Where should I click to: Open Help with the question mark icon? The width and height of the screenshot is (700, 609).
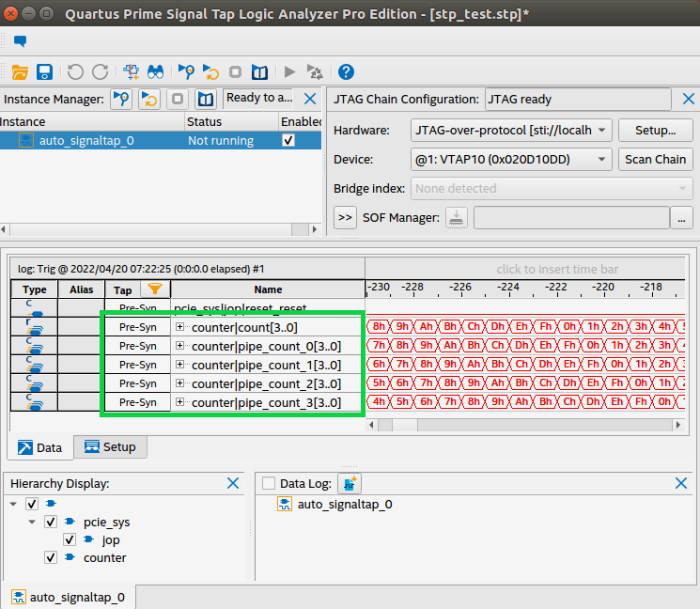(x=346, y=72)
